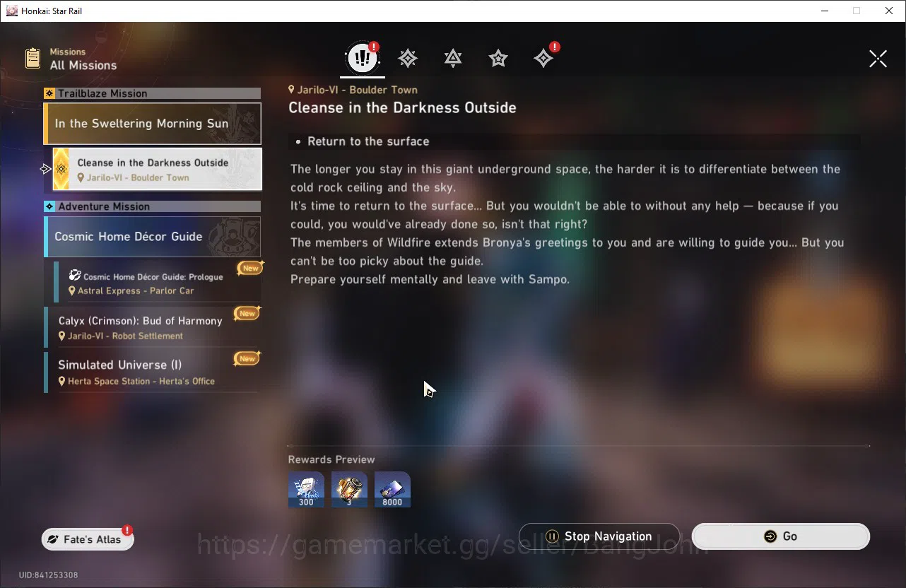Select the all missions filter tab
The image size is (906, 588).
[x=363, y=58]
